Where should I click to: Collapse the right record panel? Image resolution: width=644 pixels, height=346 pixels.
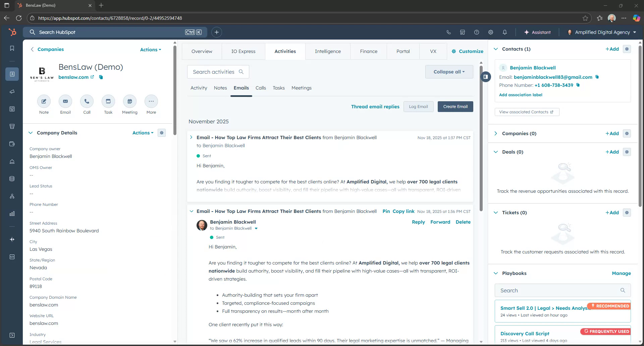[485, 77]
